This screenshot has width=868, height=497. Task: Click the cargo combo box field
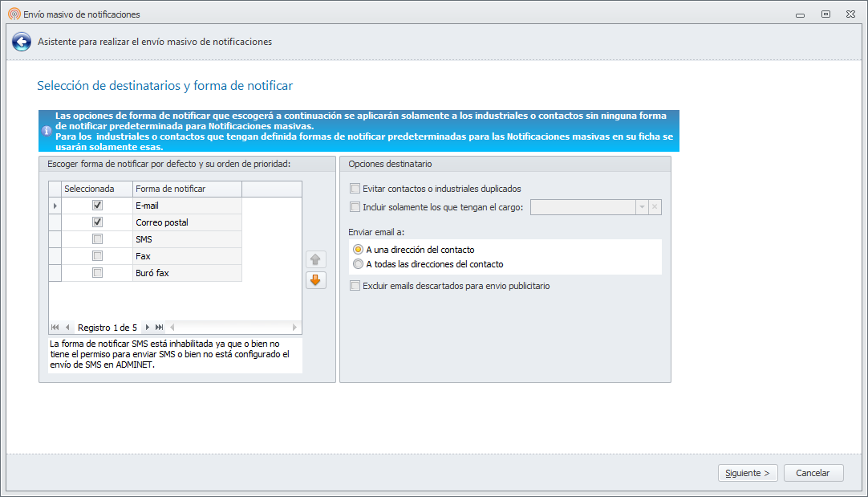click(583, 207)
